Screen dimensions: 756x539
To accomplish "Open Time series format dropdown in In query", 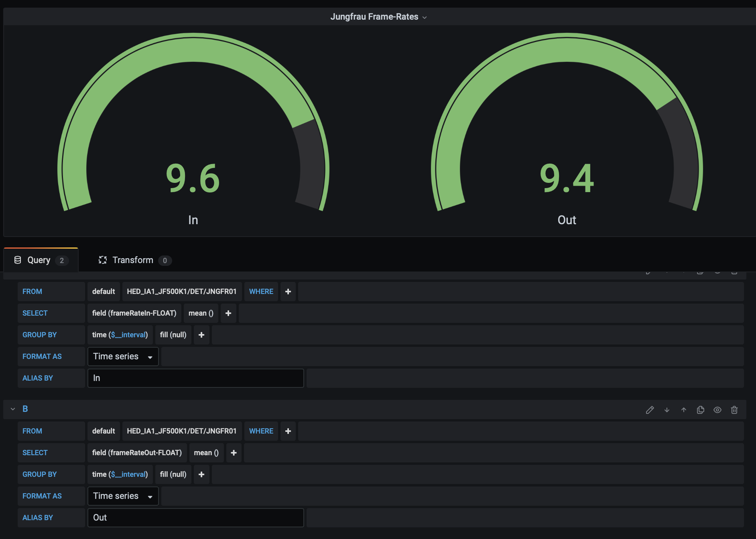I will (x=123, y=357).
